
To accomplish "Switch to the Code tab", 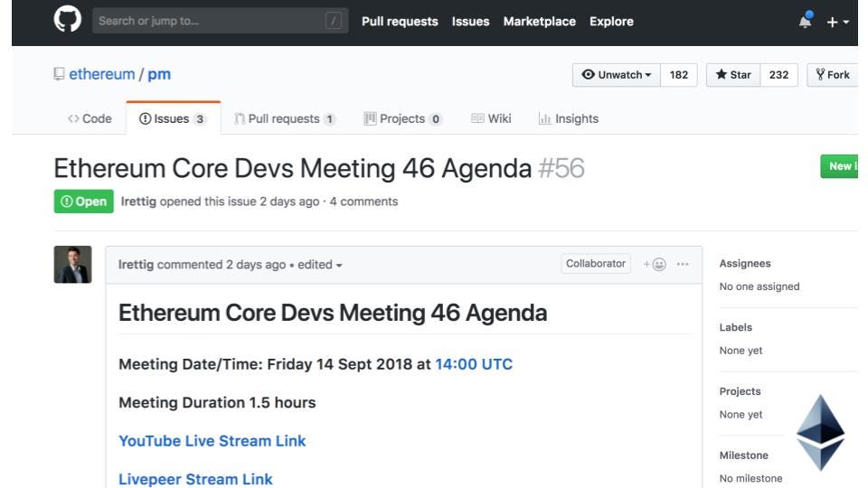I will click(90, 118).
